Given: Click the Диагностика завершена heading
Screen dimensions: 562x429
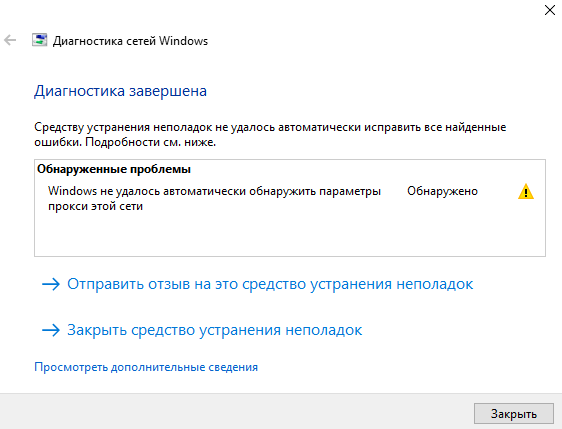Looking at the screenshot, I should [x=120, y=91].
